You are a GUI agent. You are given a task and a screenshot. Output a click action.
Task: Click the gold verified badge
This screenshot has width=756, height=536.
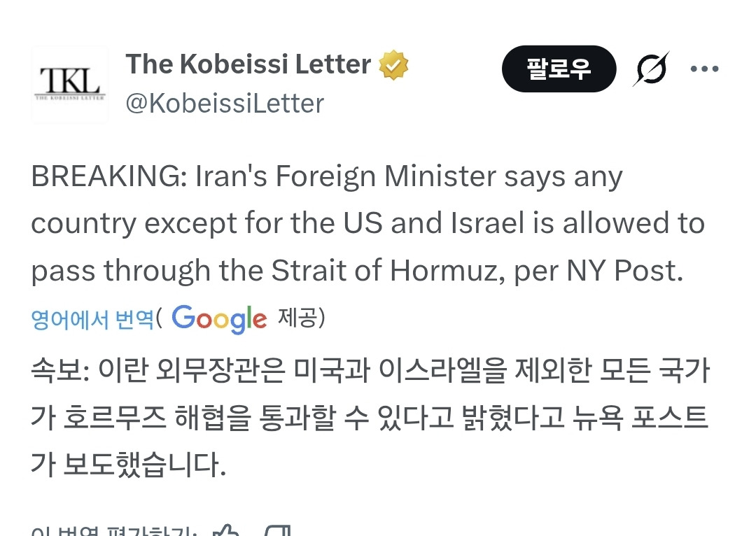(x=393, y=66)
